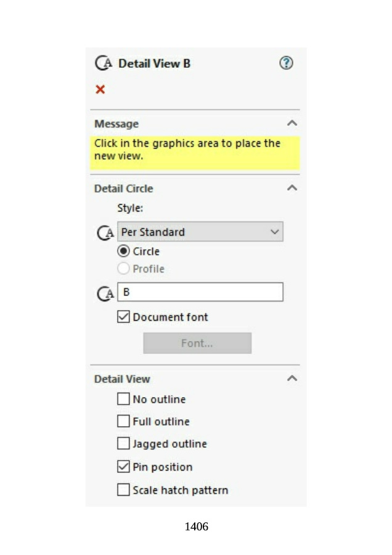The image size is (392, 555).
Task: Uncheck the Document font checkbox
Action: coord(123,317)
